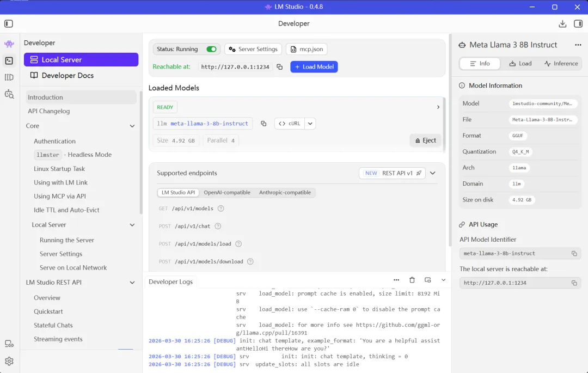The height and width of the screenshot is (373, 588).
Task: Open the Quickstart docs page
Action: 48,311
